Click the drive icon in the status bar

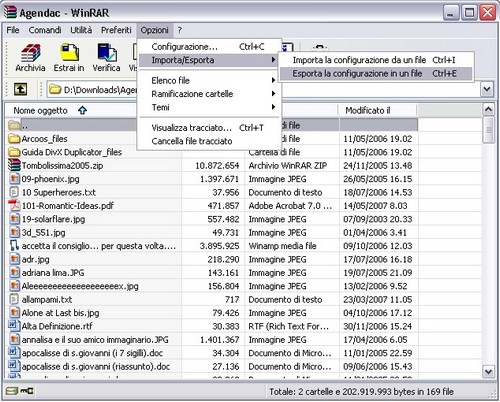coord(12,391)
